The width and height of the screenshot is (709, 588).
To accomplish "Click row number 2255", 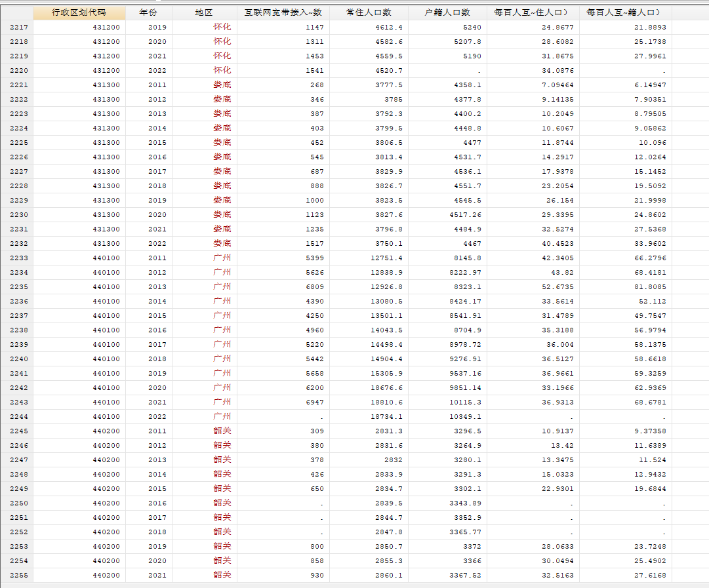I will point(17,576).
